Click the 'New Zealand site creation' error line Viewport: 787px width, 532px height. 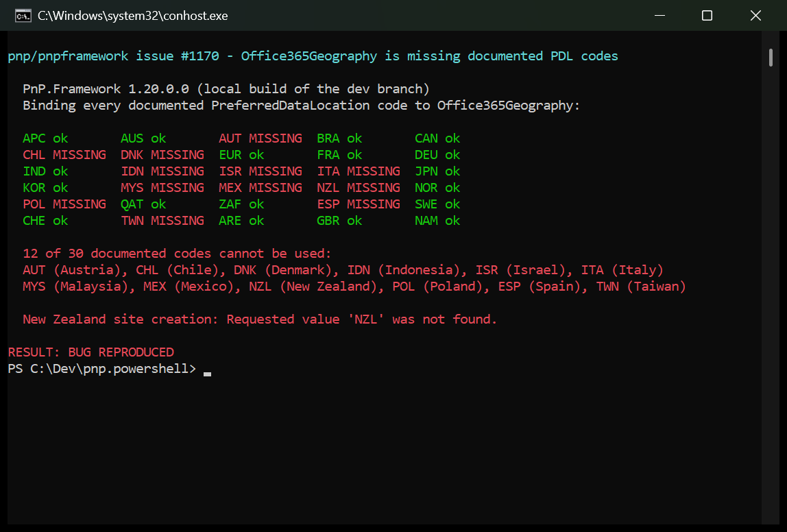coord(260,319)
